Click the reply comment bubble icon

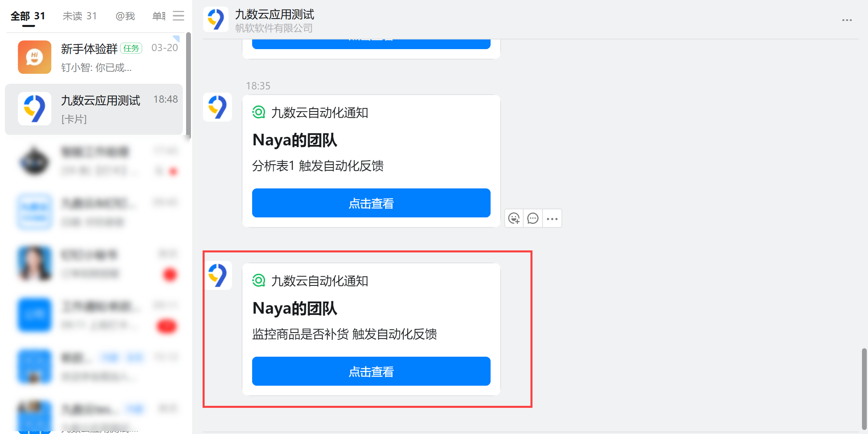coord(533,219)
